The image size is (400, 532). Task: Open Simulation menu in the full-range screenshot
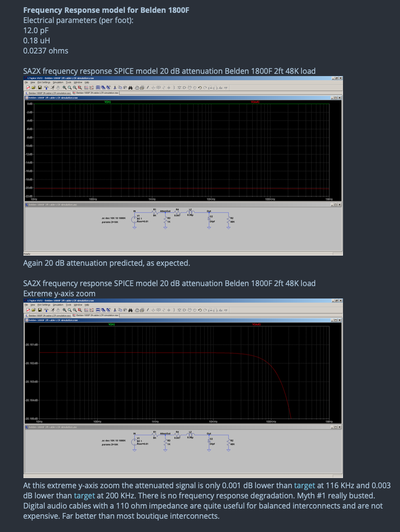58,82
